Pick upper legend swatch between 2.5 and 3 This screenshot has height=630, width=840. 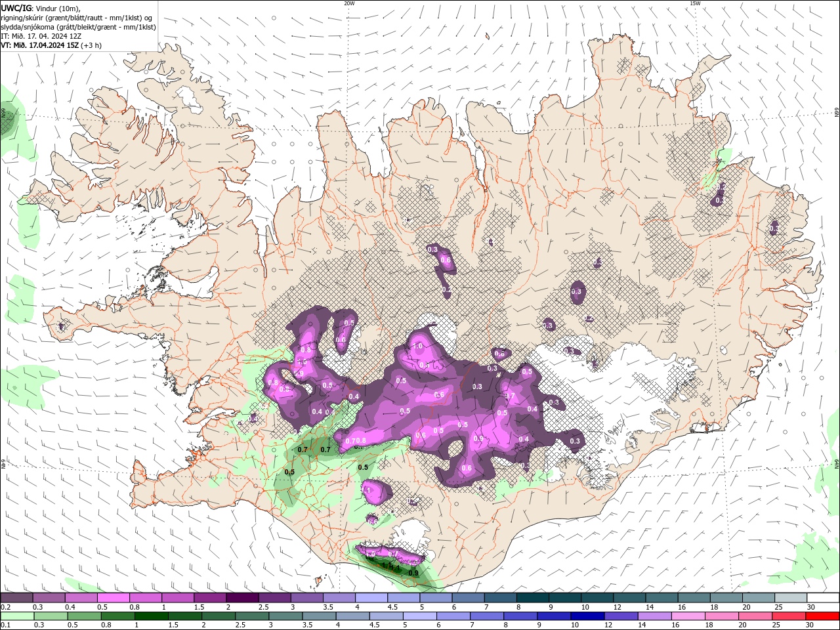[274, 598]
